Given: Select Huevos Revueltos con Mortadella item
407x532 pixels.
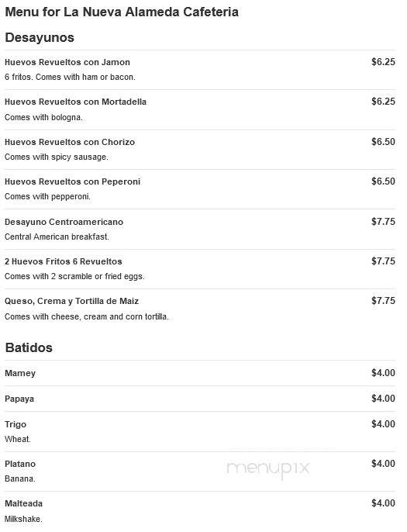Looking at the screenshot, I should (x=75, y=102).
